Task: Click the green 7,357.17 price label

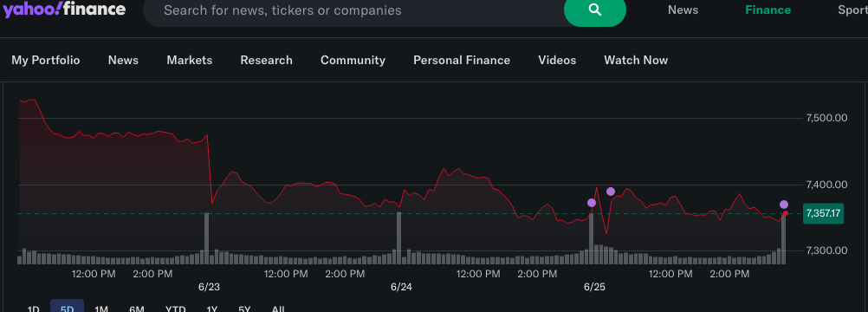Action: (x=823, y=213)
